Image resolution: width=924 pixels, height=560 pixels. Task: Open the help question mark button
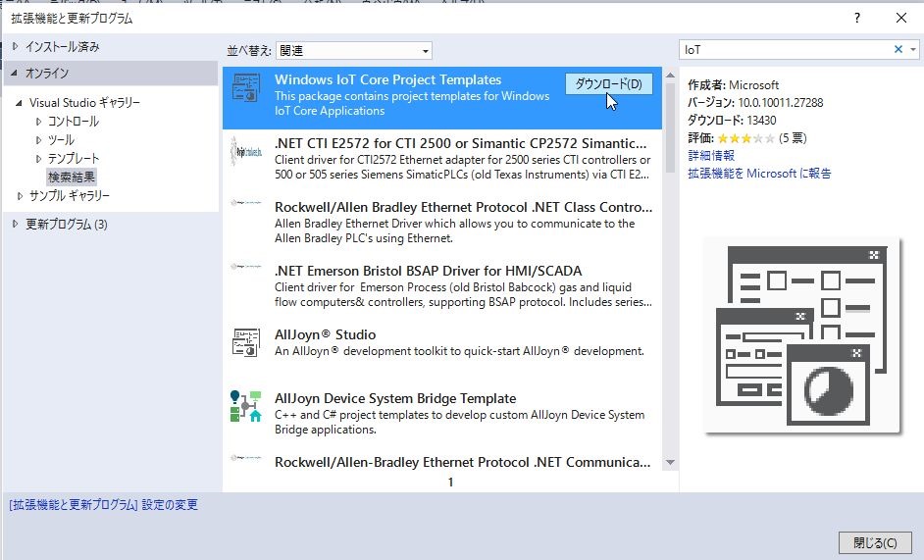point(857,18)
